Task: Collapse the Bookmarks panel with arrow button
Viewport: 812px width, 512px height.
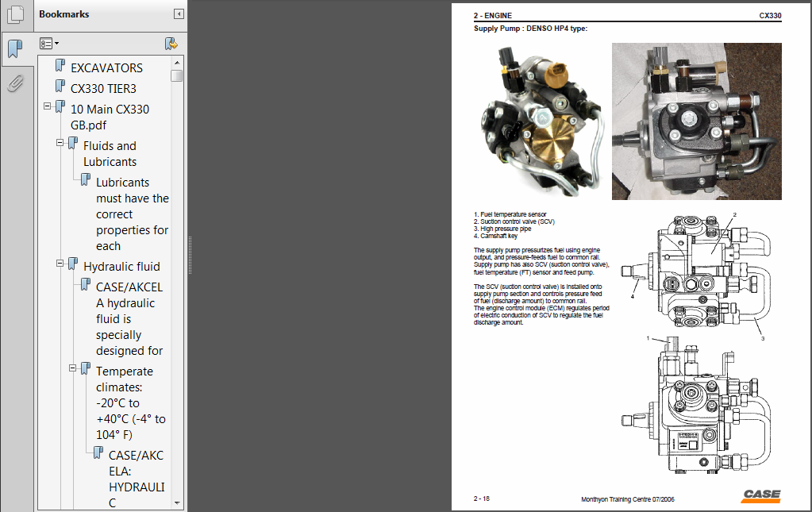Action: pyautogui.click(x=179, y=14)
